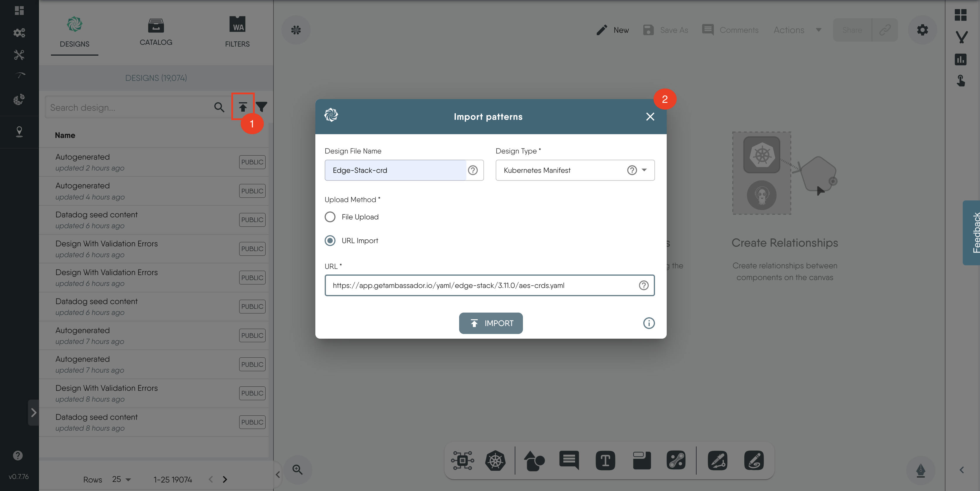Click the URL field help icon
Image resolution: width=980 pixels, height=491 pixels.
pos(643,285)
